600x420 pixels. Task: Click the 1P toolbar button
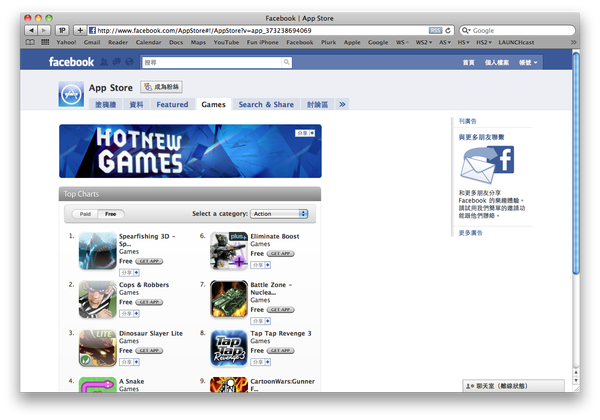(x=62, y=30)
